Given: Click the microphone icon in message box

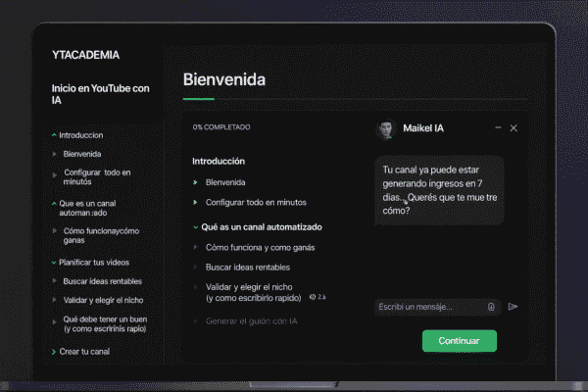Looking at the screenshot, I should [491, 307].
